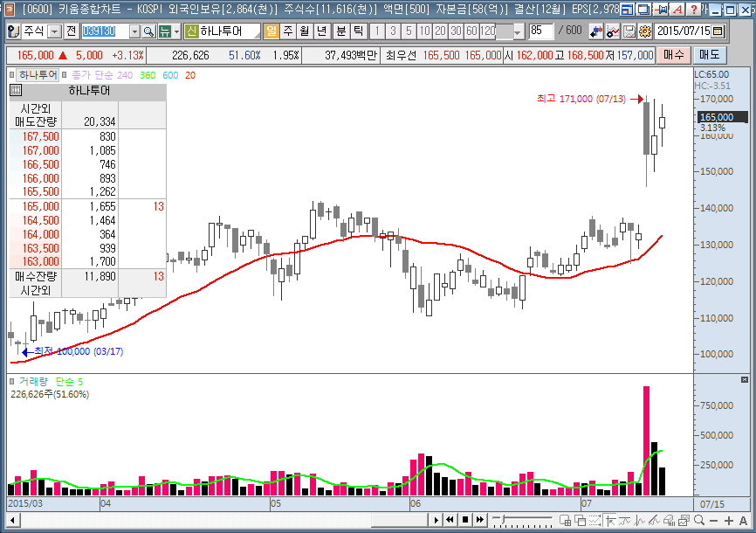Screen dimensions: 756x533
Task: Expand the stock code 039130 dropdown
Action: click(134, 31)
